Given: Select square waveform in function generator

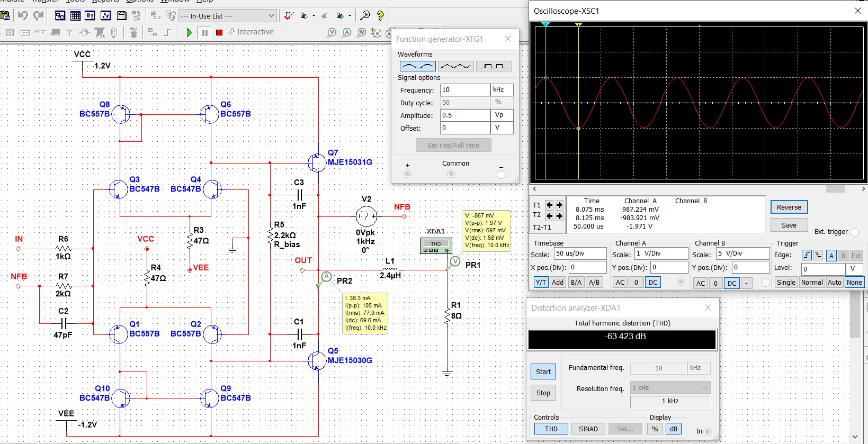Looking at the screenshot, I should pyautogui.click(x=494, y=66).
